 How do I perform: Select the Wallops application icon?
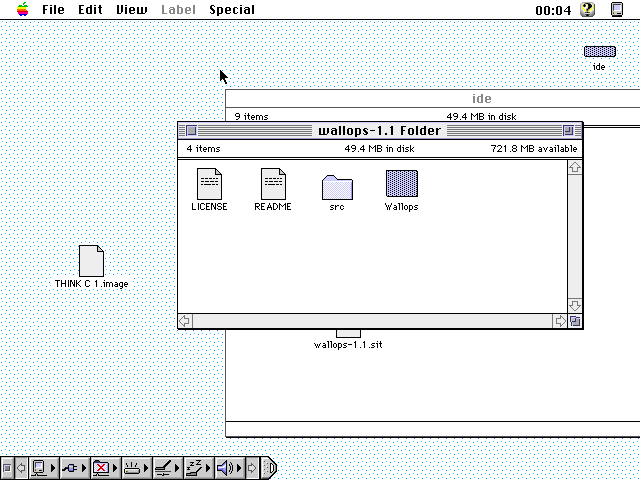(x=401, y=184)
